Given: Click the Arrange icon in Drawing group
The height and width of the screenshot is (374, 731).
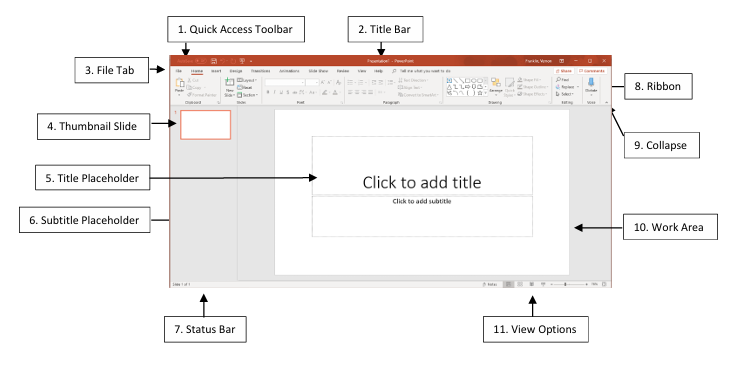Looking at the screenshot, I should (x=496, y=83).
